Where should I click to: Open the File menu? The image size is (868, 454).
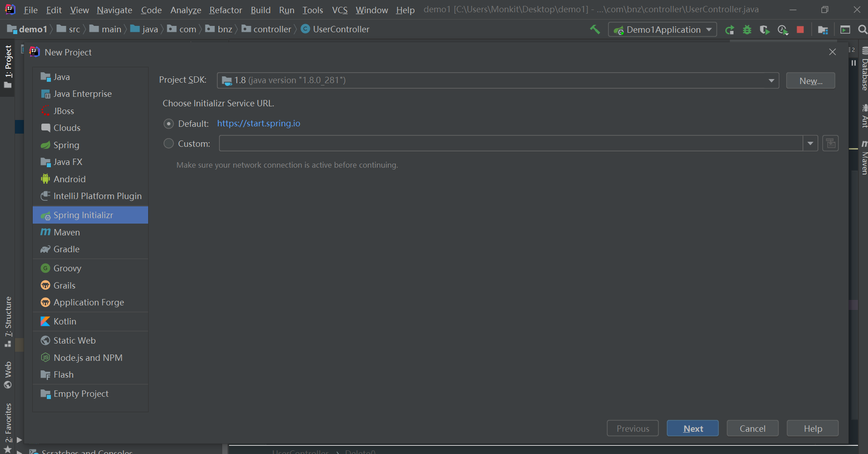(30, 10)
